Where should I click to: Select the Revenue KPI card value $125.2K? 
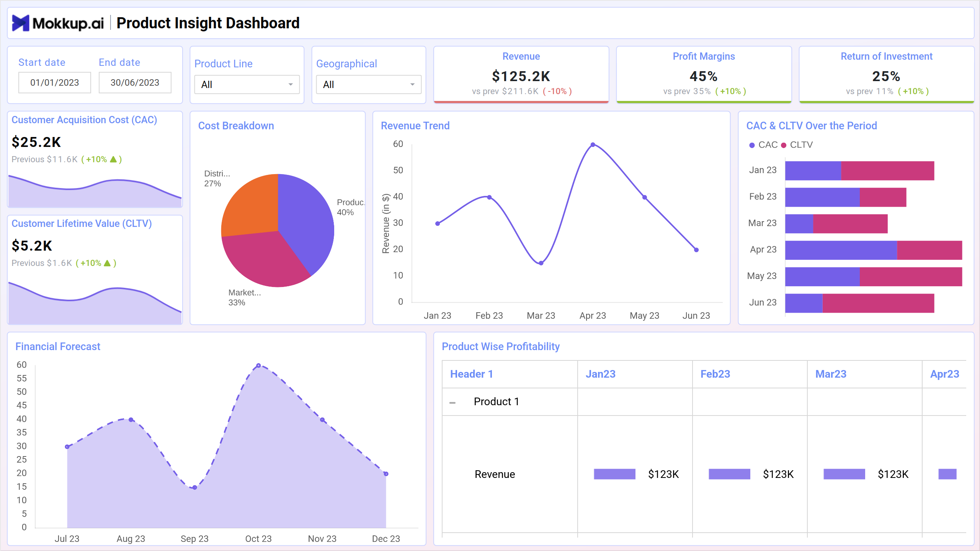521,77
